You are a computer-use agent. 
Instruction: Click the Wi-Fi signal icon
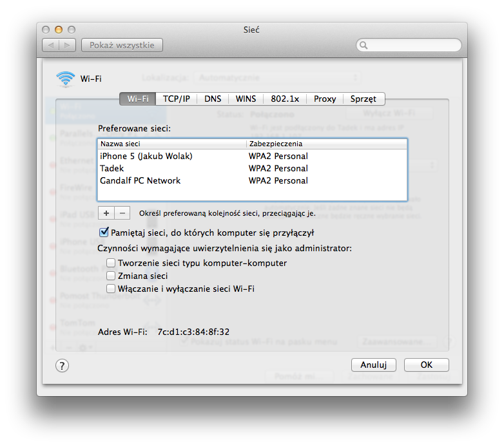(x=65, y=79)
